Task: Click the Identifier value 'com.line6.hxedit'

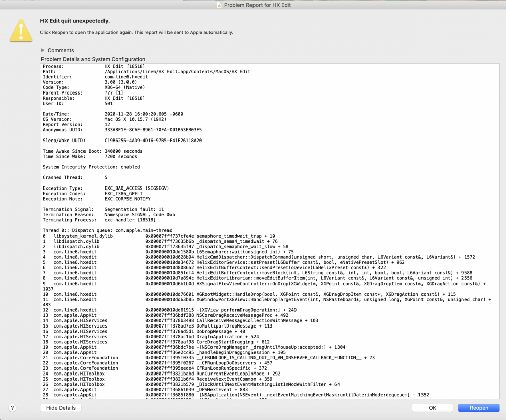Action: click(126, 77)
